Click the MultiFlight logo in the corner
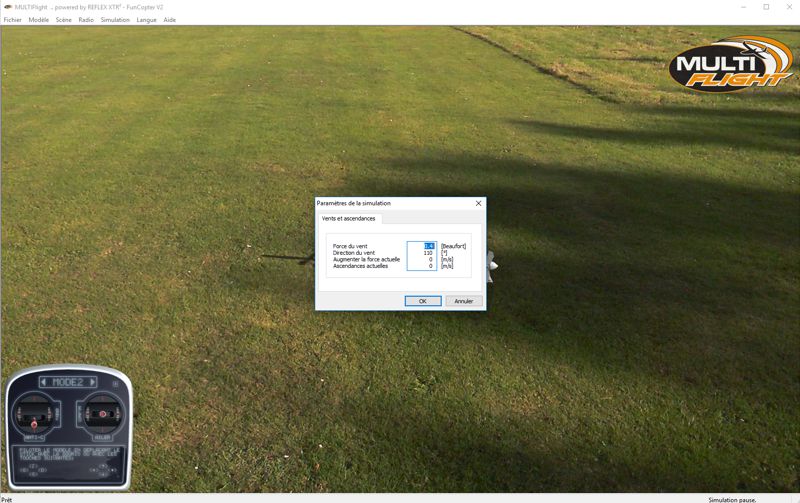 pos(732,65)
